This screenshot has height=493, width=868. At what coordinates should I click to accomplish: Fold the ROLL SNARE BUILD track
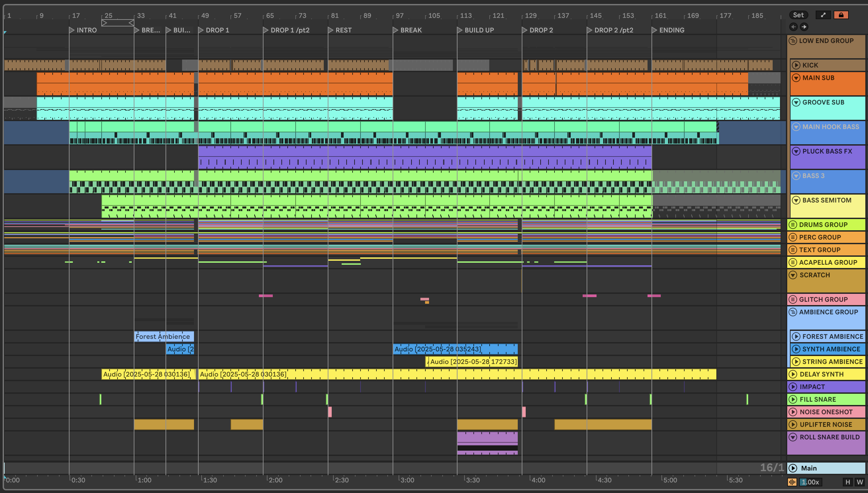(793, 437)
